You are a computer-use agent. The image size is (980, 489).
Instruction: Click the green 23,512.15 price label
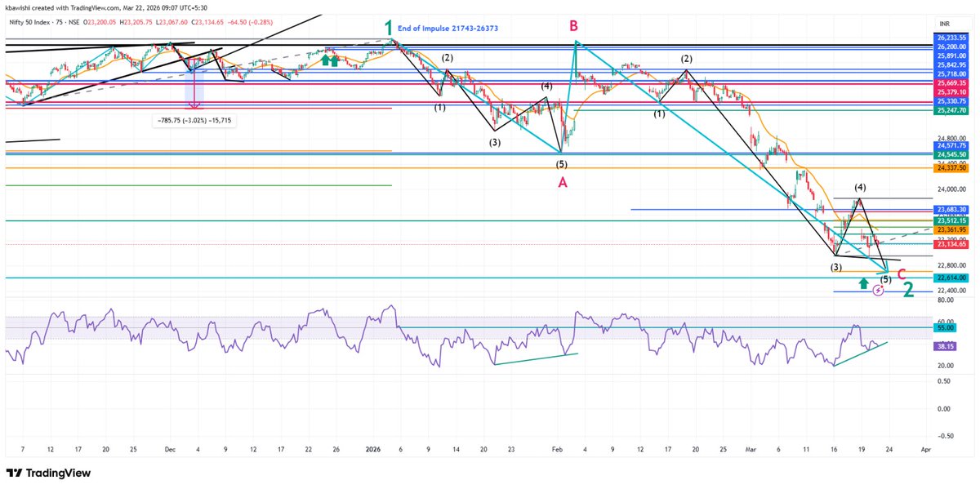click(x=952, y=220)
